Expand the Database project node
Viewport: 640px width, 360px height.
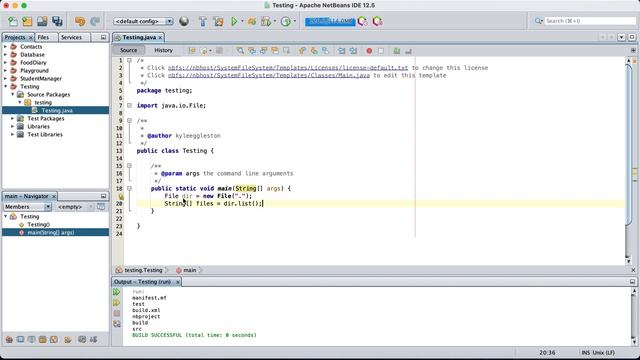[x=6, y=54]
